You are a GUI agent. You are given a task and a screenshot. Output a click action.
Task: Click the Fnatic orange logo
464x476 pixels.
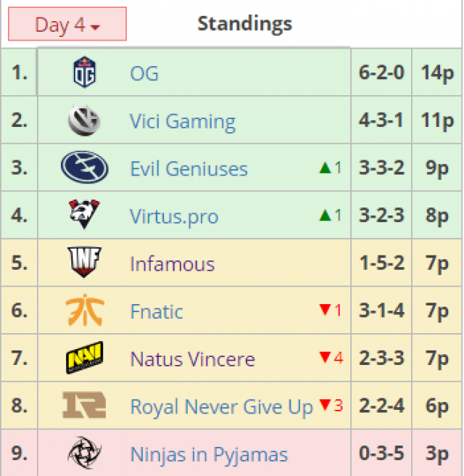[85, 311]
